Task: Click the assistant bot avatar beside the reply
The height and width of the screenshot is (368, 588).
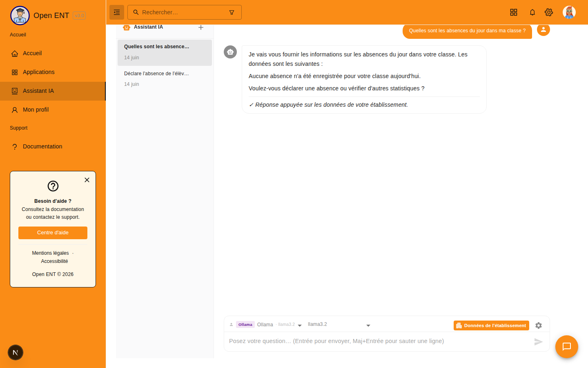Action: (x=230, y=52)
